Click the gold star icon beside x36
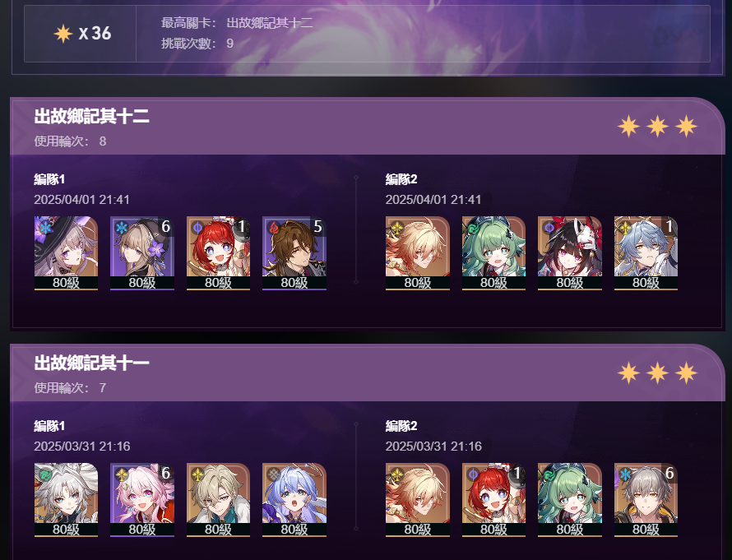The width and height of the screenshot is (732, 560). (63, 34)
